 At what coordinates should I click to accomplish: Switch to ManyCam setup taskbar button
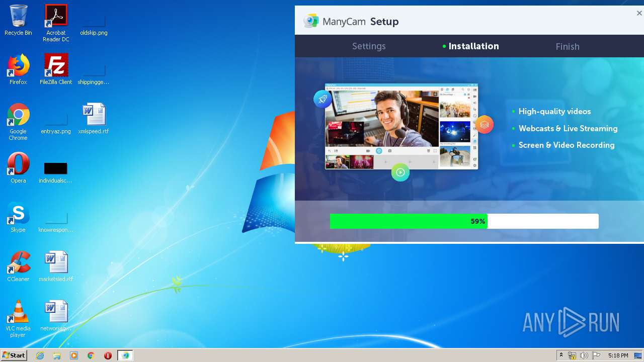[x=125, y=355]
